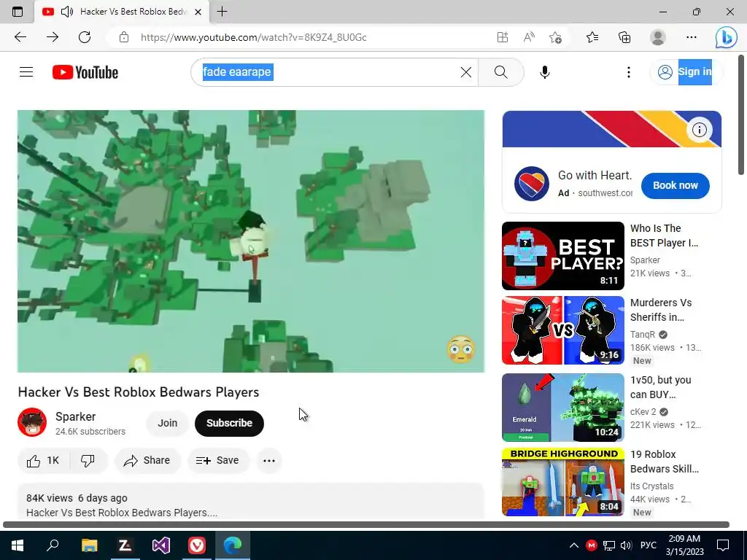This screenshot has height=560, width=747.
Task: Toggle Read aloud in address bar
Action: click(529, 37)
